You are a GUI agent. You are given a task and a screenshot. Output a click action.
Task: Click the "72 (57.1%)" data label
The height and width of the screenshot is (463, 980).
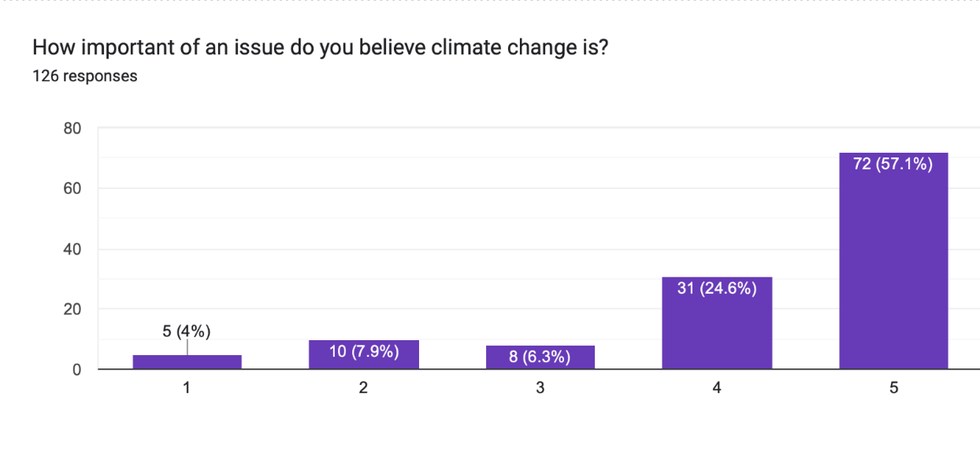[x=893, y=165]
